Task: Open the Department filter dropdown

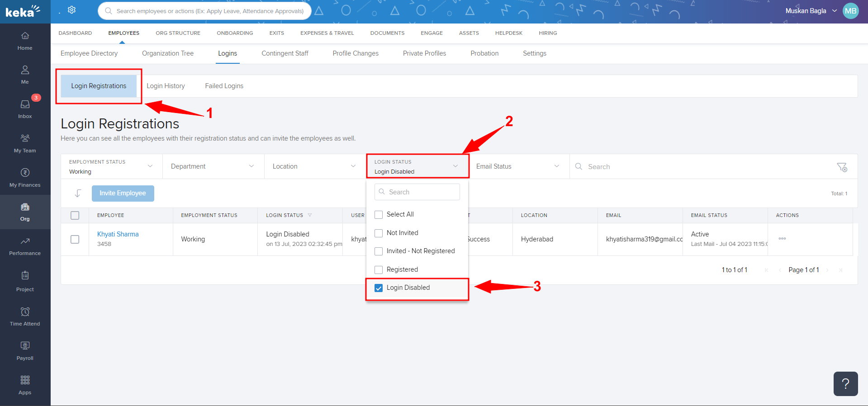Action: coord(213,166)
